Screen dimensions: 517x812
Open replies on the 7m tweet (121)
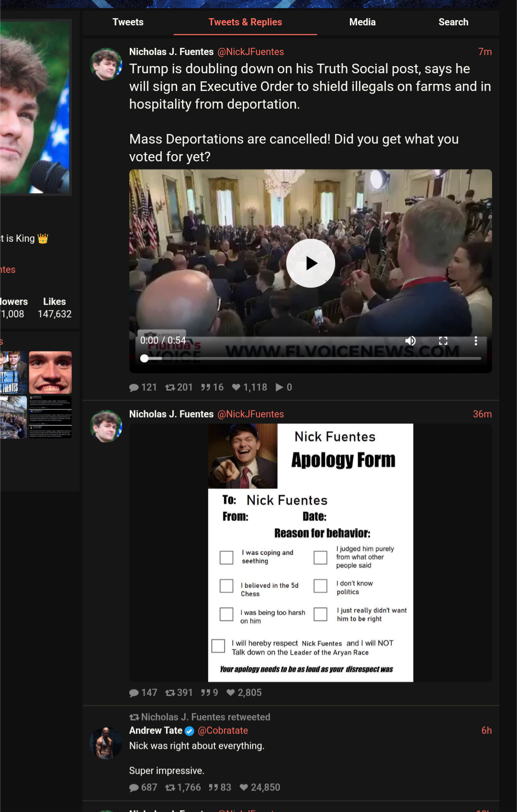(x=143, y=387)
